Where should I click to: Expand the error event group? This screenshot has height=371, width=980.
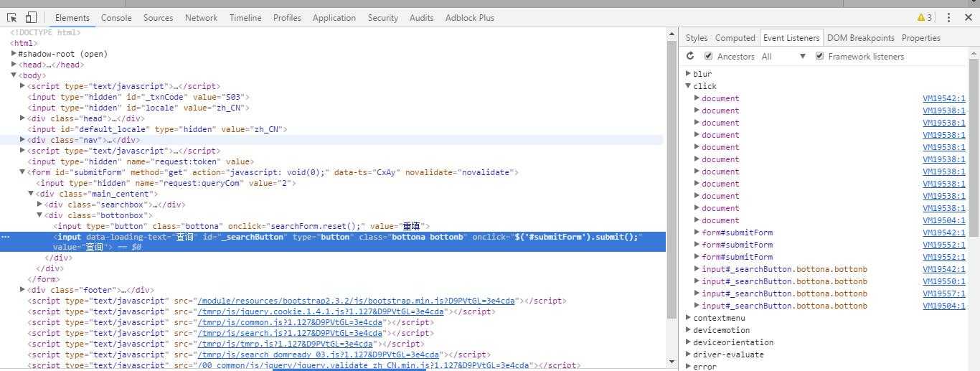pos(688,366)
